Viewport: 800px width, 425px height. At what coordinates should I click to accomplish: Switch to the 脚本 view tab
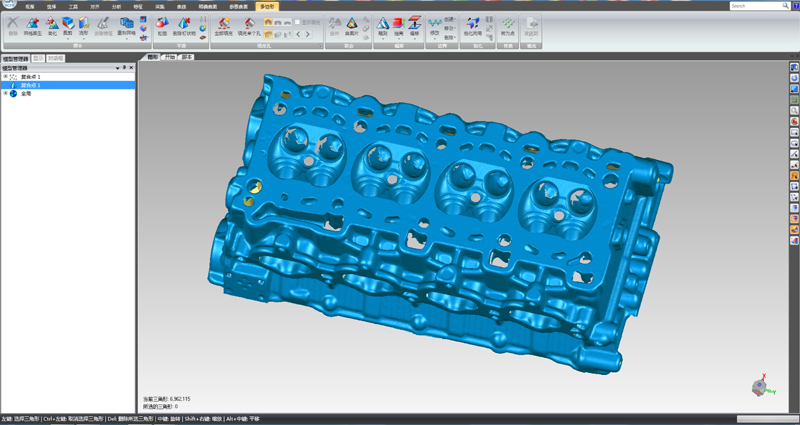(188, 58)
